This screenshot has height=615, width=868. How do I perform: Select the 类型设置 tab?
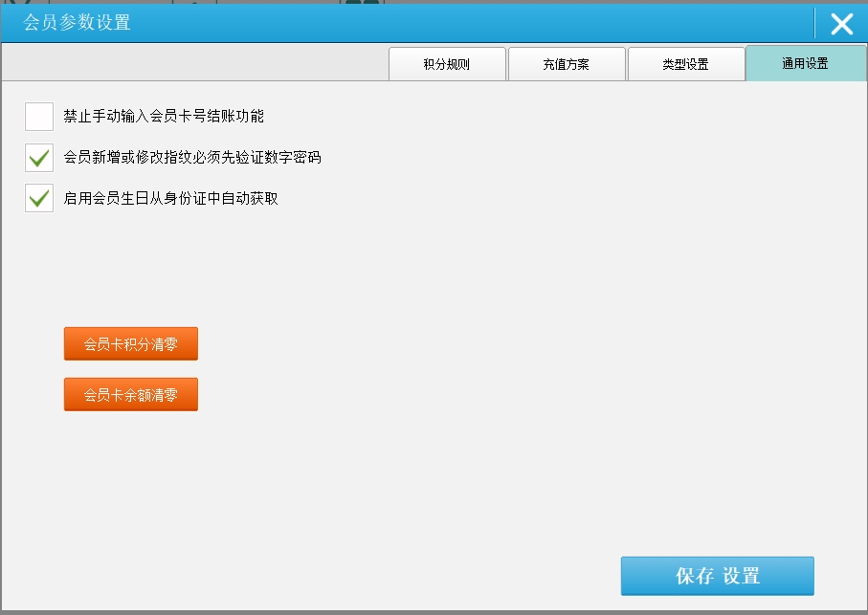pos(685,64)
